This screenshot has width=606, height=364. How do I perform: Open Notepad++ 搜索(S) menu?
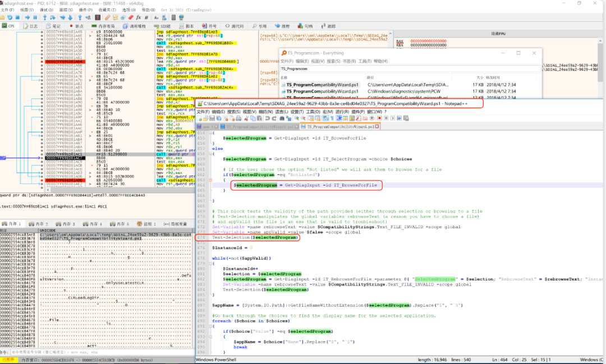coord(234,112)
